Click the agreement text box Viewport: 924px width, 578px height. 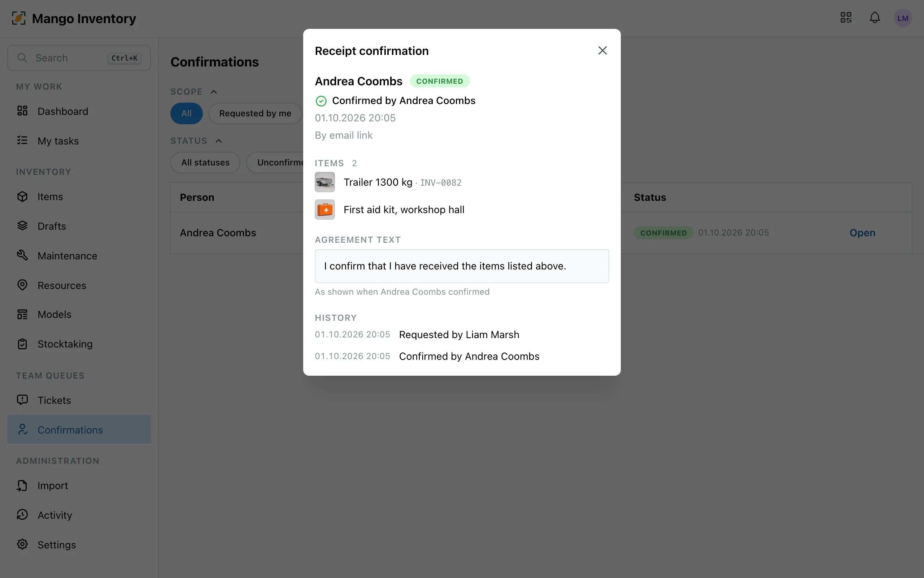(462, 266)
